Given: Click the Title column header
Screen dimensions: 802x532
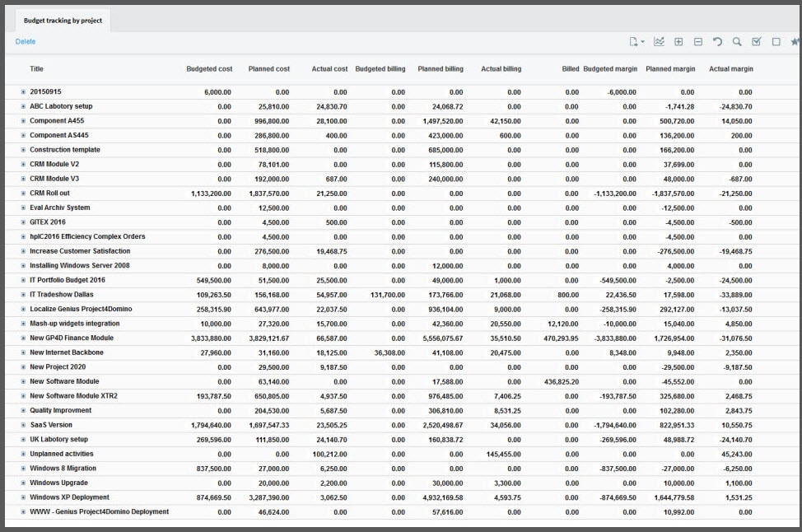Looking at the screenshot, I should coord(37,69).
